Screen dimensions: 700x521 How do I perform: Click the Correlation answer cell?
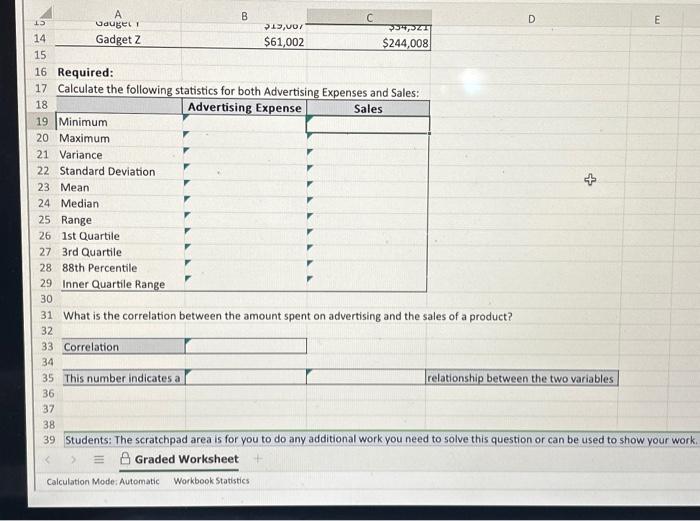[x=246, y=346]
